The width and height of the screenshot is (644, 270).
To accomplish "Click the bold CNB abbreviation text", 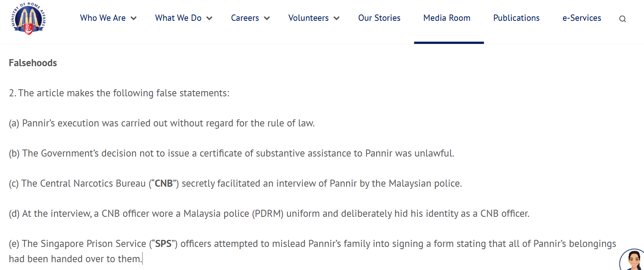I will coord(164,183).
